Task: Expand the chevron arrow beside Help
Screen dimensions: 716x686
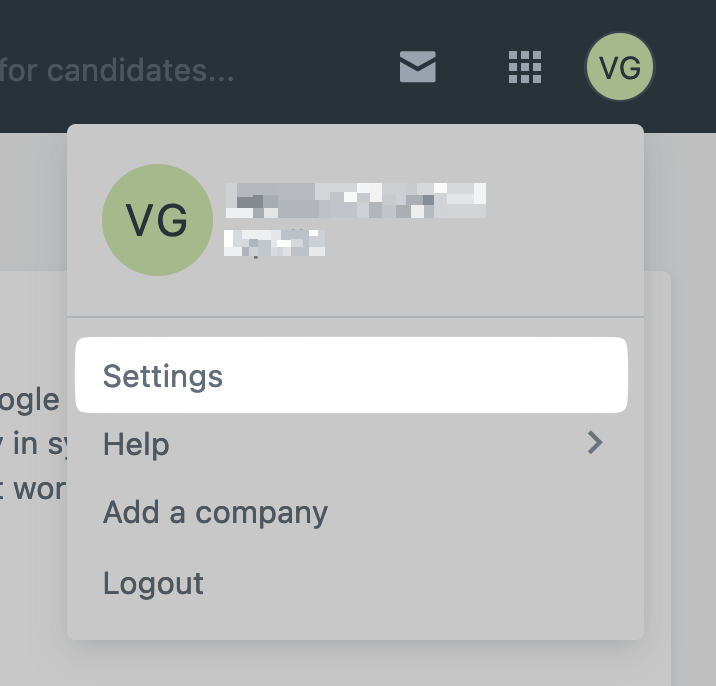Action: point(595,443)
